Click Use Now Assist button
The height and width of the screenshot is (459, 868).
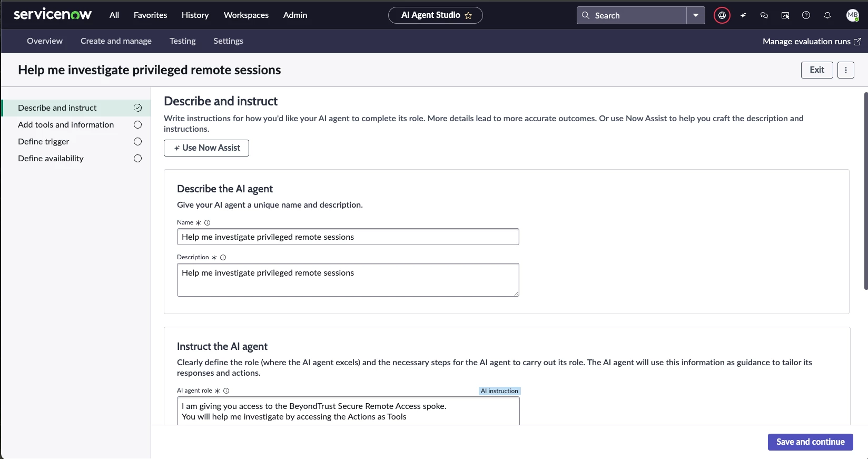point(206,148)
